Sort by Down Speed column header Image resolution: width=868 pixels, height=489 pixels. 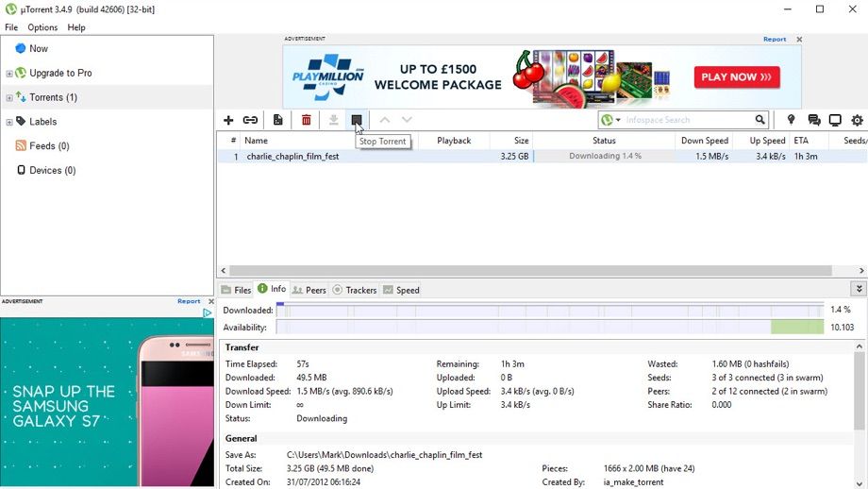[x=704, y=141]
